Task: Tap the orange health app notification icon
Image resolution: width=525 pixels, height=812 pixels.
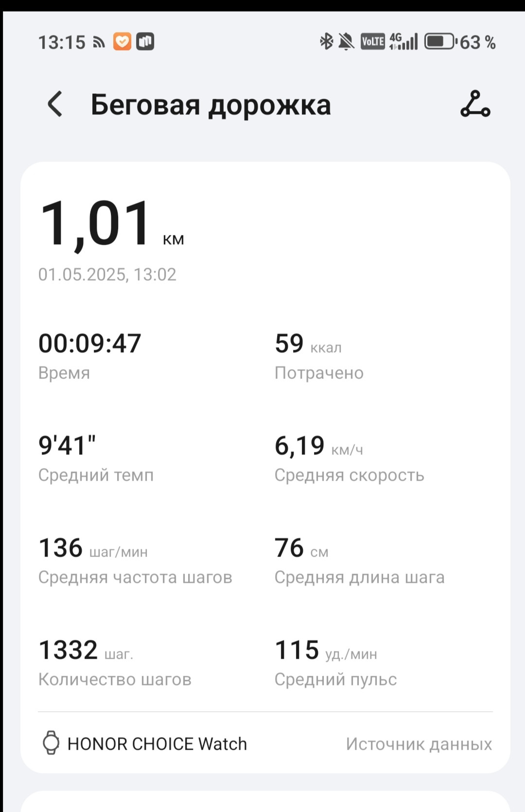Action: click(x=122, y=42)
